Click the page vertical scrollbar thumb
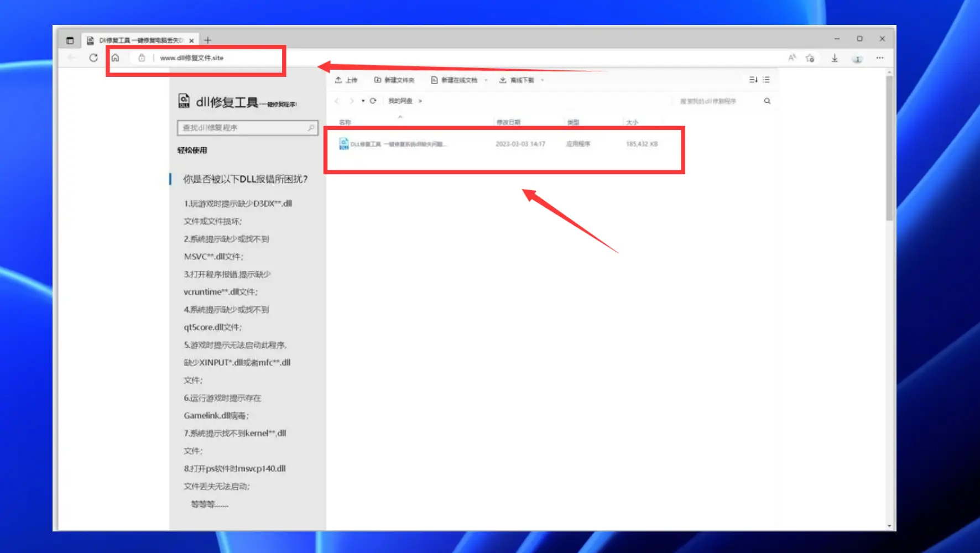980x553 pixels. [889, 148]
